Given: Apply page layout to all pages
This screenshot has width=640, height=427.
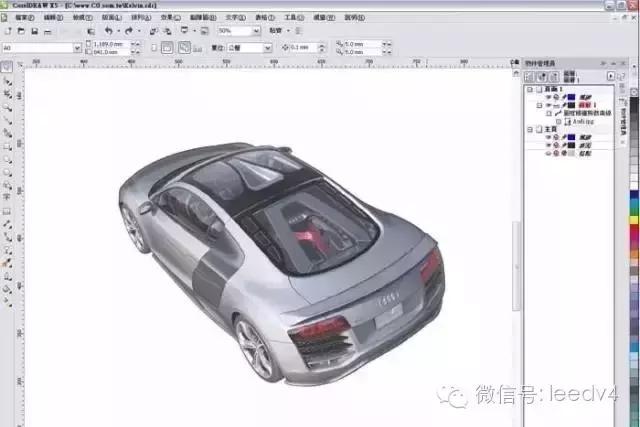Looking at the screenshot, I should point(184,48).
